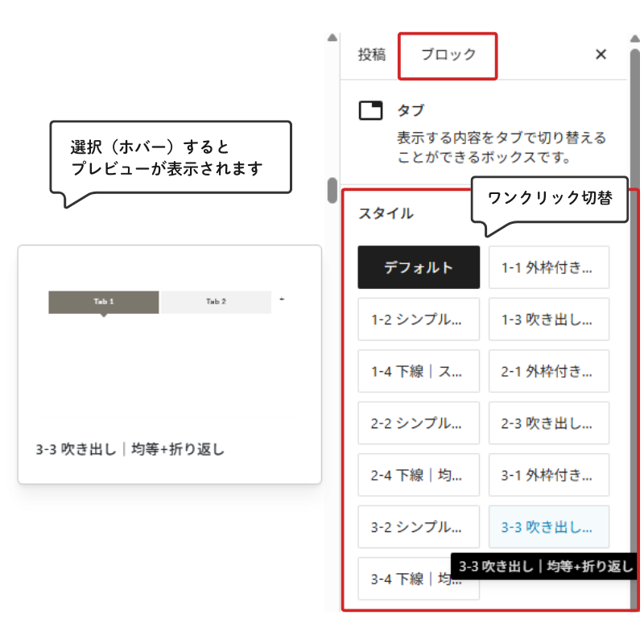This screenshot has width=644, height=644.
Task: Close the settings sidebar with X
Action: point(601,54)
